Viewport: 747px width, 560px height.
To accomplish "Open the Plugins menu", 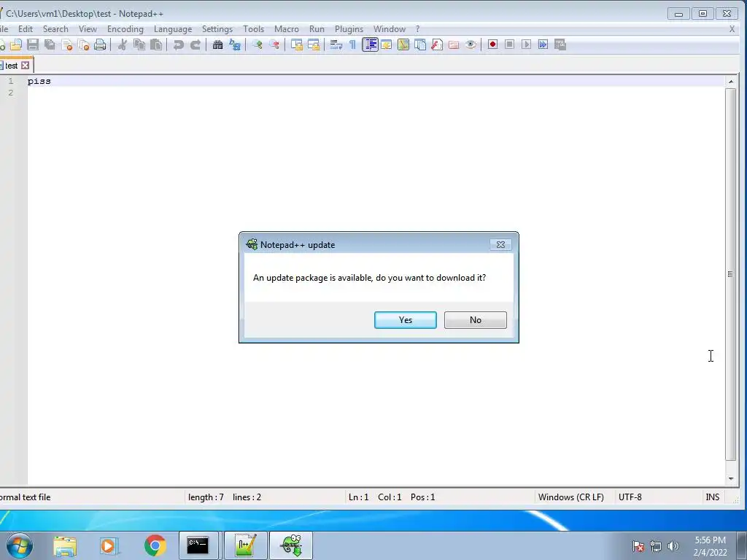I will (x=349, y=29).
